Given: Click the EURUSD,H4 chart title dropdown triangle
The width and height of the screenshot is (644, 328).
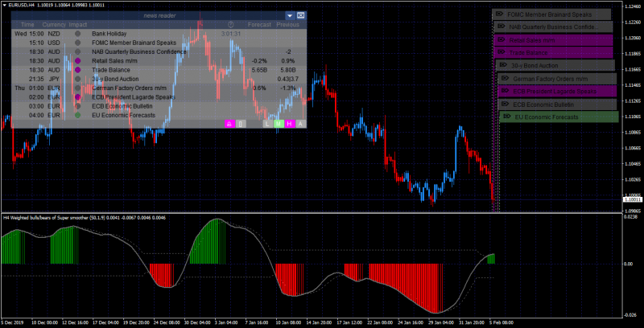Looking at the screenshot, I should tap(5, 6).
